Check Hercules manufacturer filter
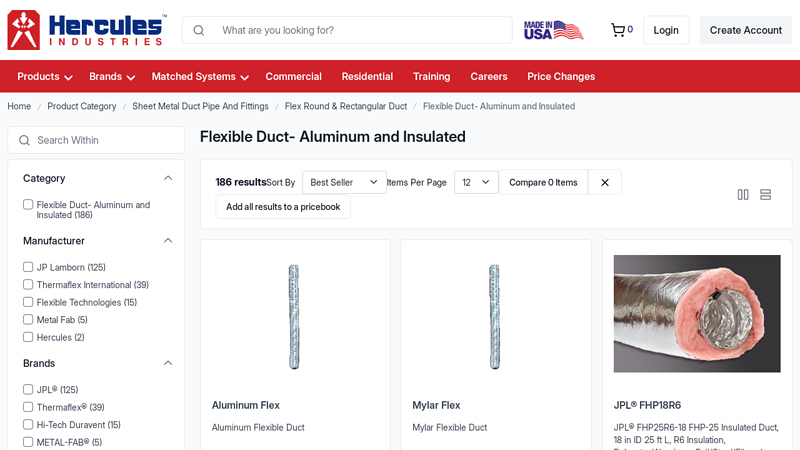 [x=28, y=337]
